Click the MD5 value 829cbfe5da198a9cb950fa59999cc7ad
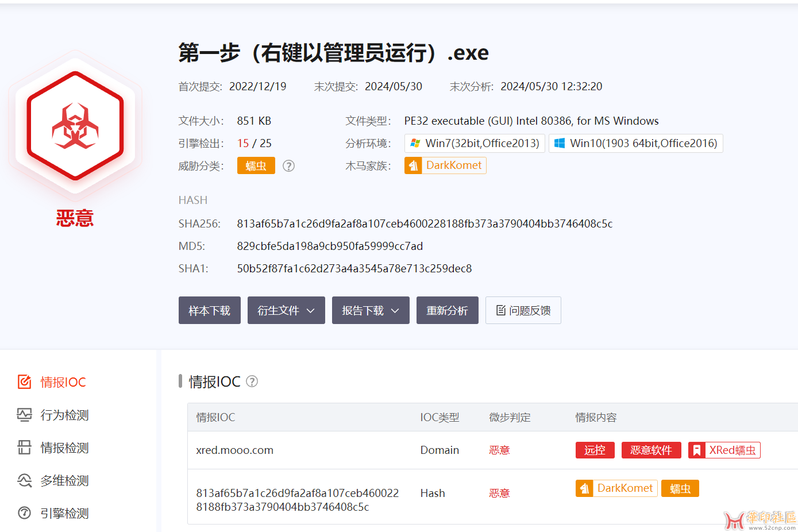This screenshot has width=798, height=532. [330, 246]
